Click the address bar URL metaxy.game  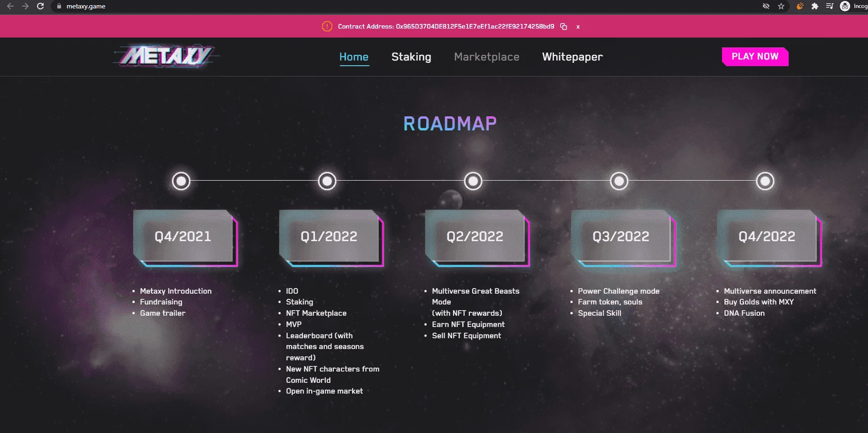pyautogui.click(x=86, y=6)
